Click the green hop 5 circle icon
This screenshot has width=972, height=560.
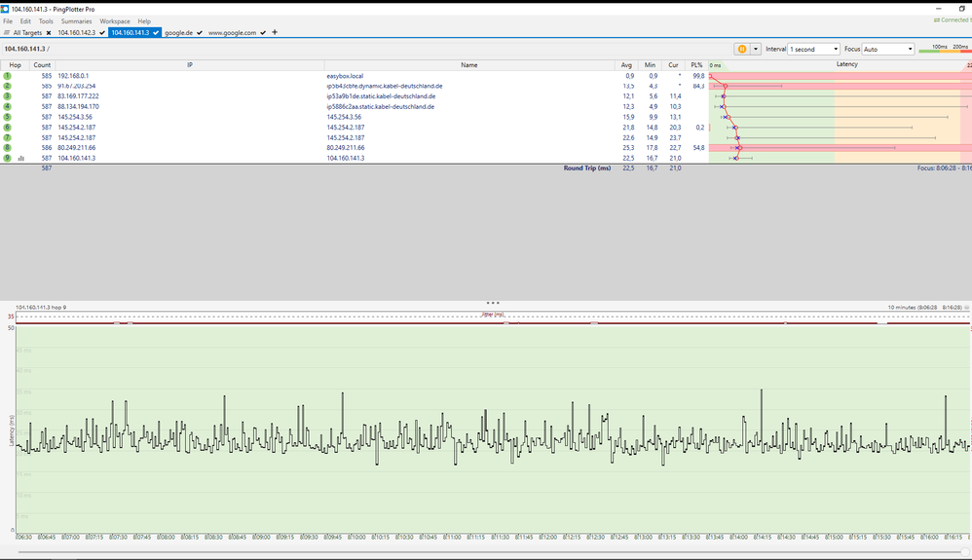point(8,117)
